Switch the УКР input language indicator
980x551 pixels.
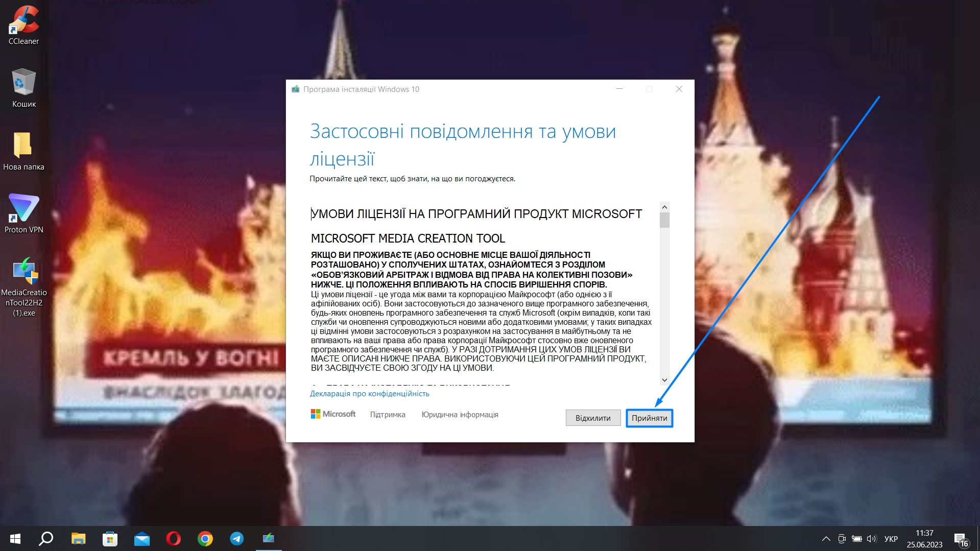click(x=891, y=539)
